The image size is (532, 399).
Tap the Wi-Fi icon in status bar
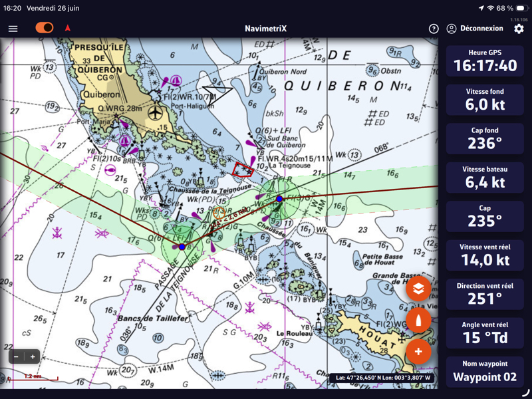point(491,8)
